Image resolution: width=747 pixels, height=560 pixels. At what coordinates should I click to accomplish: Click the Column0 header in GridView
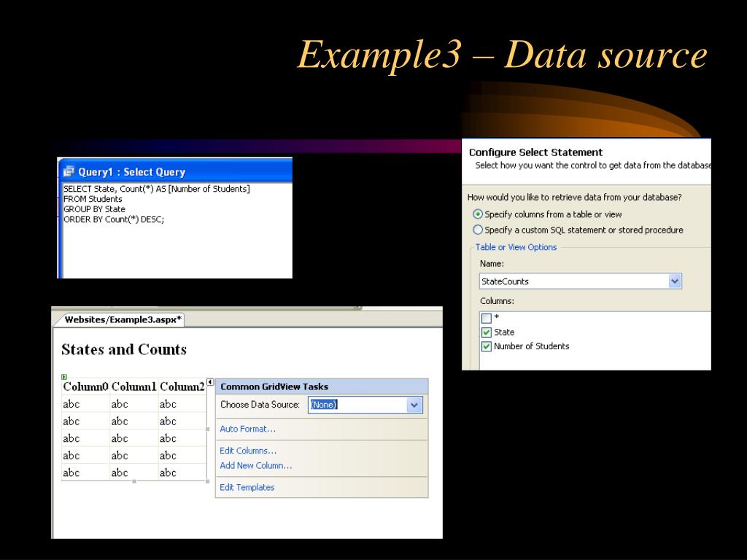point(86,386)
